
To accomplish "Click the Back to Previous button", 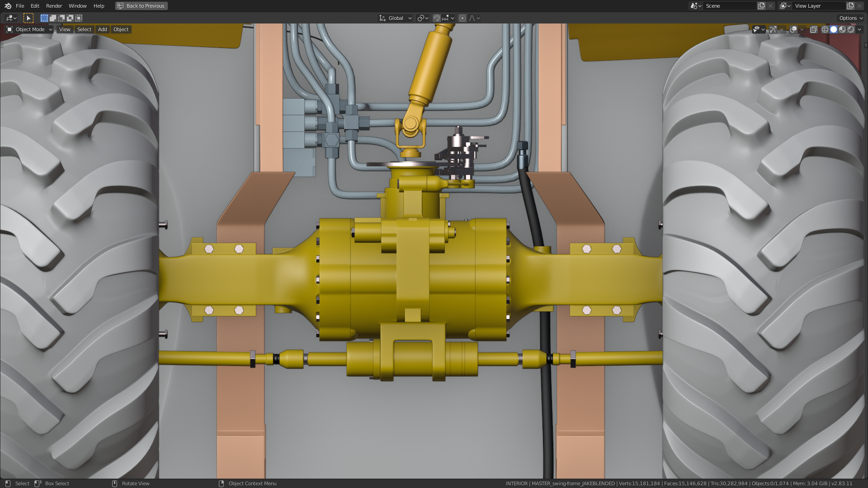I will (142, 6).
